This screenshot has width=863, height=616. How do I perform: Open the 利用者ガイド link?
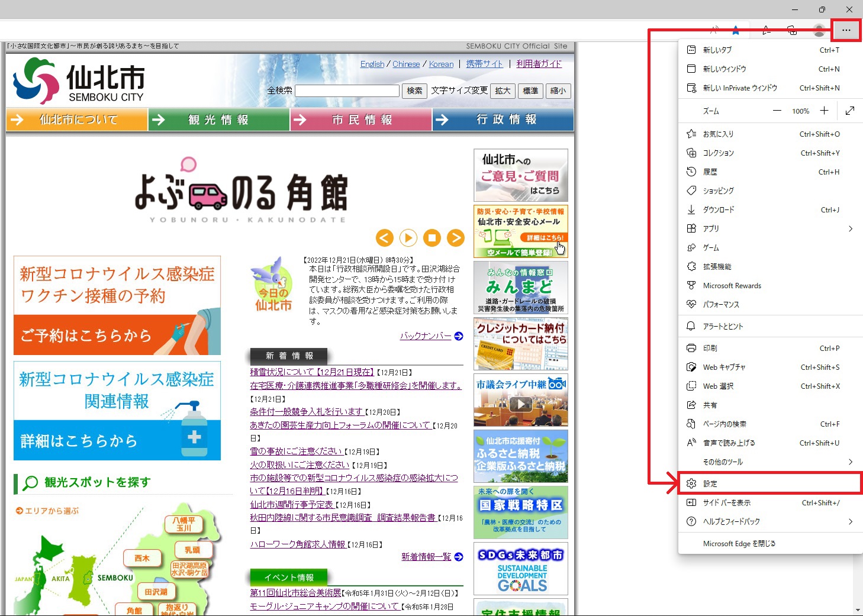pyautogui.click(x=539, y=64)
